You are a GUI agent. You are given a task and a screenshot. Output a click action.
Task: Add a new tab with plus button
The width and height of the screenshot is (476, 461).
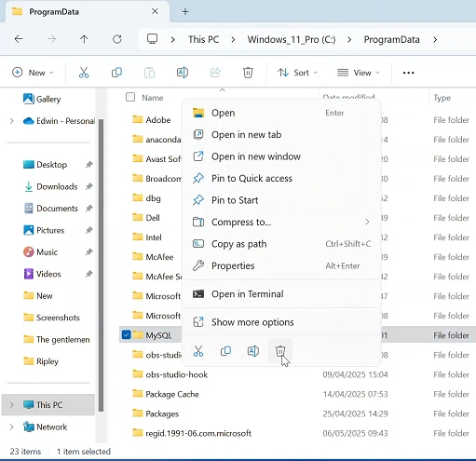click(x=185, y=12)
